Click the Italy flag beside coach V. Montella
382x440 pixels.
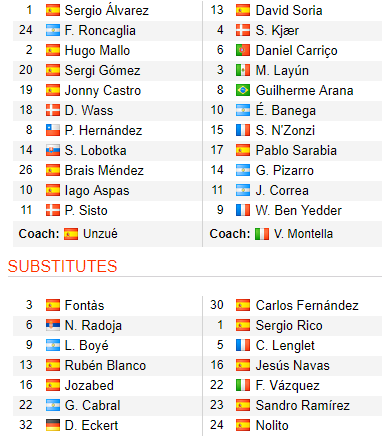262,234
